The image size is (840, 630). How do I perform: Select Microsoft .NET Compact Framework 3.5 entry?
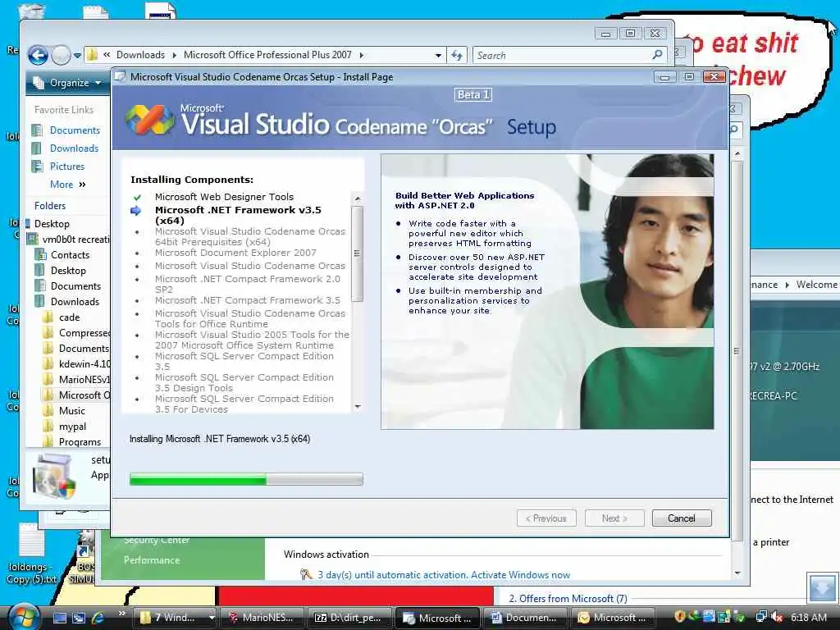click(x=248, y=300)
